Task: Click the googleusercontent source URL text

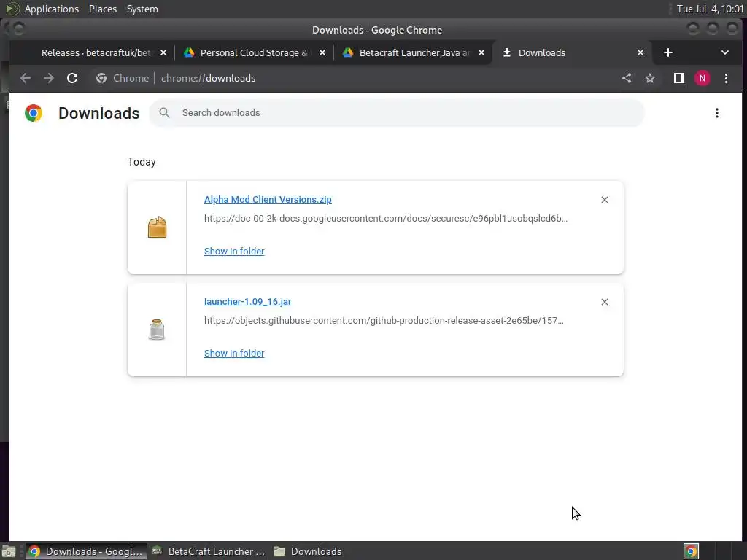Action: (x=386, y=218)
